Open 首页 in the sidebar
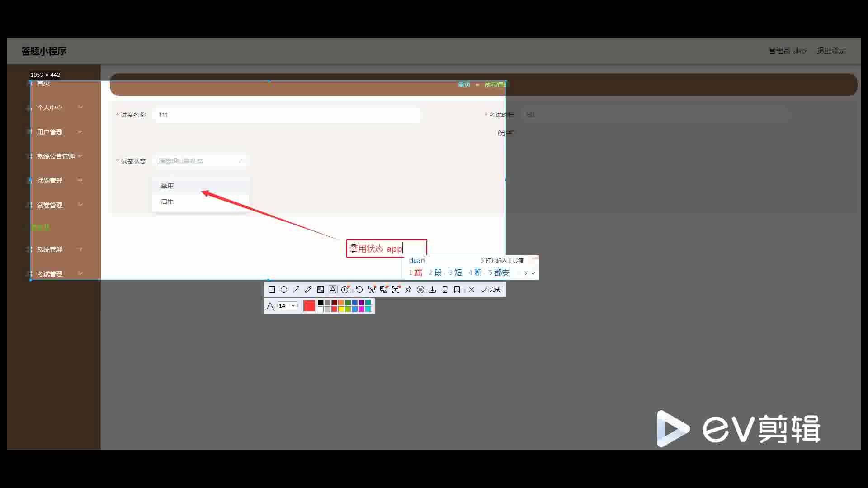Image resolution: width=868 pixels, height=488 pixels. coord(43,83)
